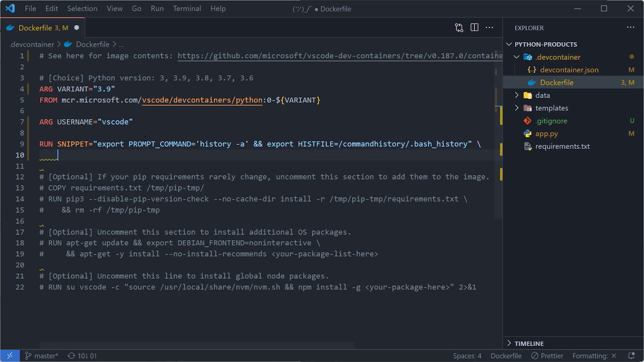
Task: Click the Split Editor icon
Action: 474,28
